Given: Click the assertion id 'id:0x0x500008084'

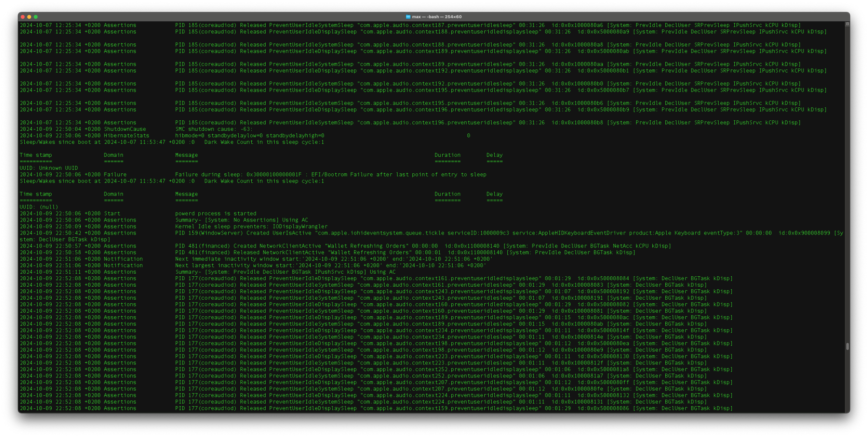Looking at the screenshot, I should [x=603, y=279].
